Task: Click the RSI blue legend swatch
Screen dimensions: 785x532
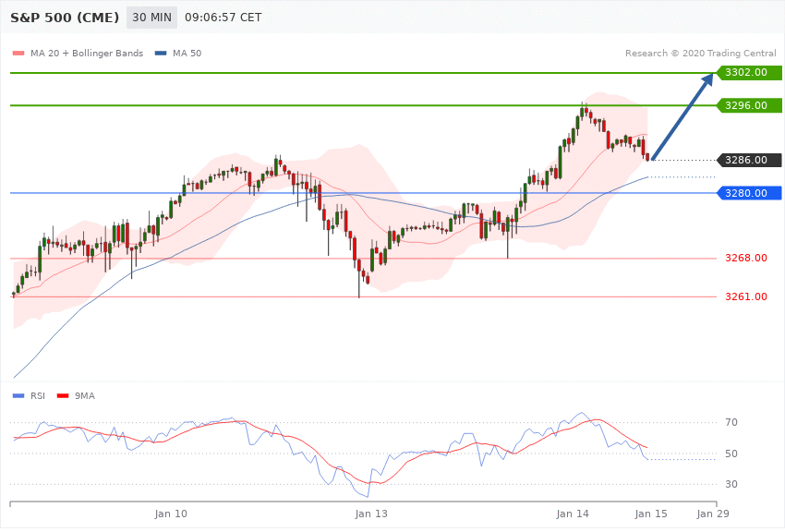Action: pos(18,396)
